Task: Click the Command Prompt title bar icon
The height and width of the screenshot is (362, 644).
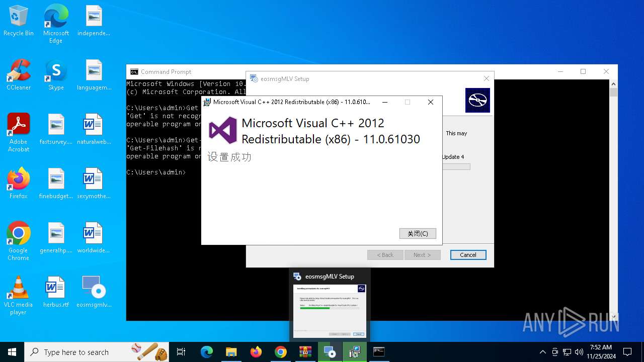Action: pyautogui.click(x=134, y=72)
